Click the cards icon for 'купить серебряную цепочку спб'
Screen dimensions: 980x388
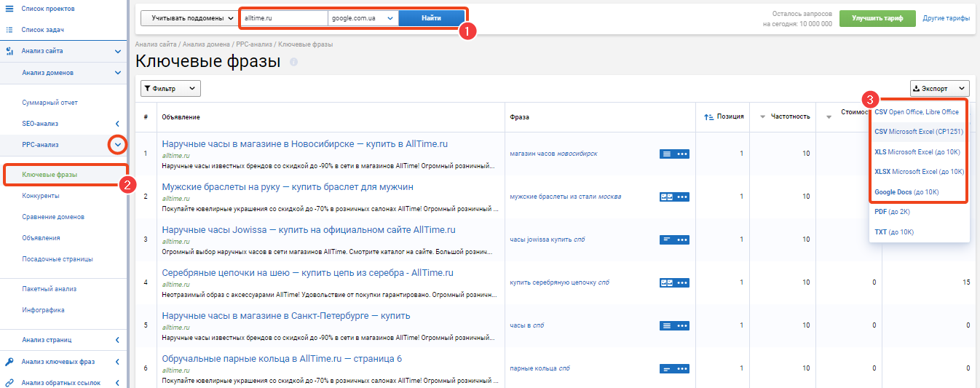coord(667,282)
